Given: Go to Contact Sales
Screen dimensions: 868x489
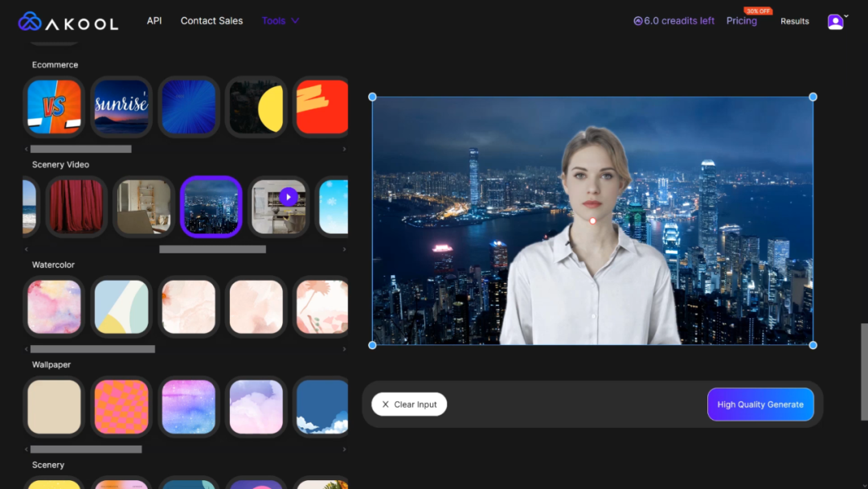Looking at the screenshot, I should (211, 21).
